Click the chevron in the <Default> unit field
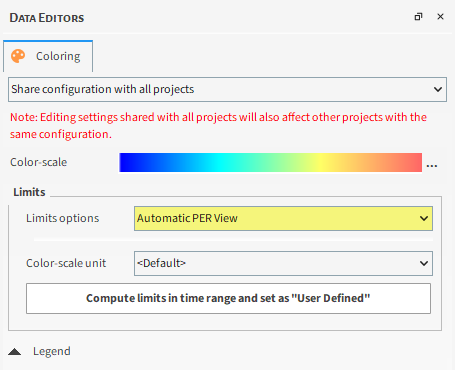Screen dimensions: 455x370 [424, 263]
